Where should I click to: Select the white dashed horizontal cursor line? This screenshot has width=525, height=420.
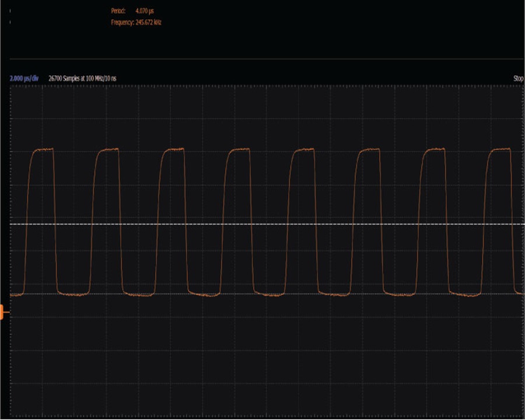point(267,224)
